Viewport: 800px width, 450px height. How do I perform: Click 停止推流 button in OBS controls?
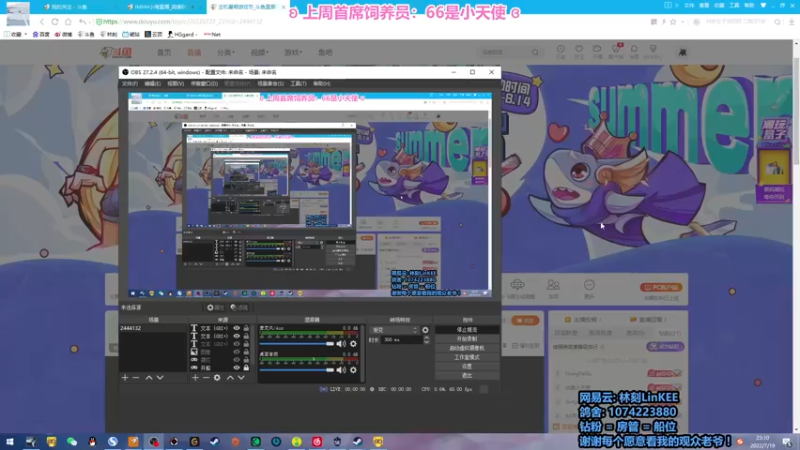(467, 330)
